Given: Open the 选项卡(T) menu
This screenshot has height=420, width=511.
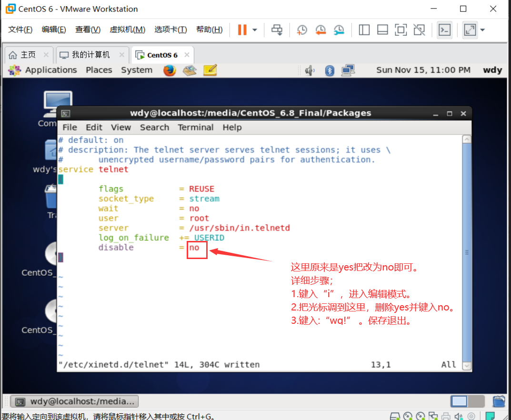Looking at the screenshot, I should tap(170, 30).
